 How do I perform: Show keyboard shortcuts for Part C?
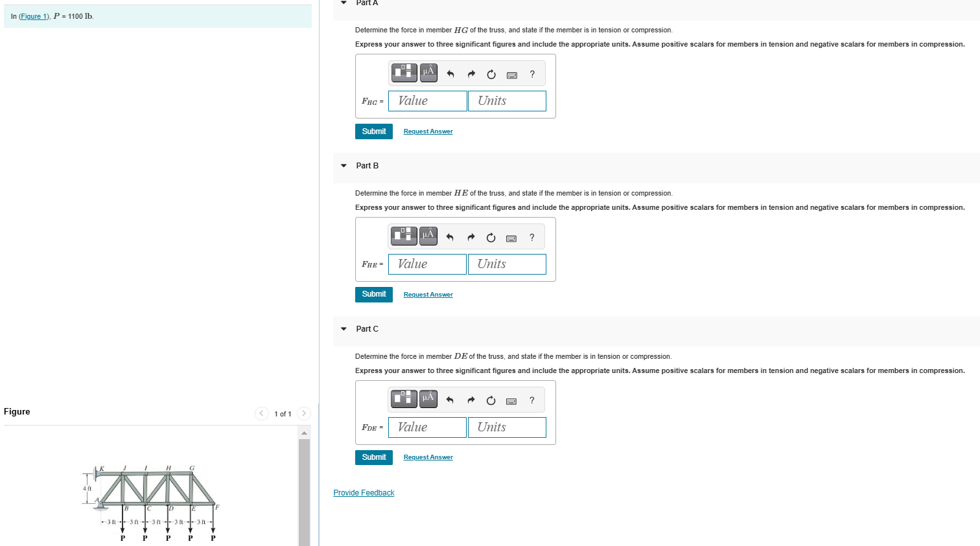511,402
